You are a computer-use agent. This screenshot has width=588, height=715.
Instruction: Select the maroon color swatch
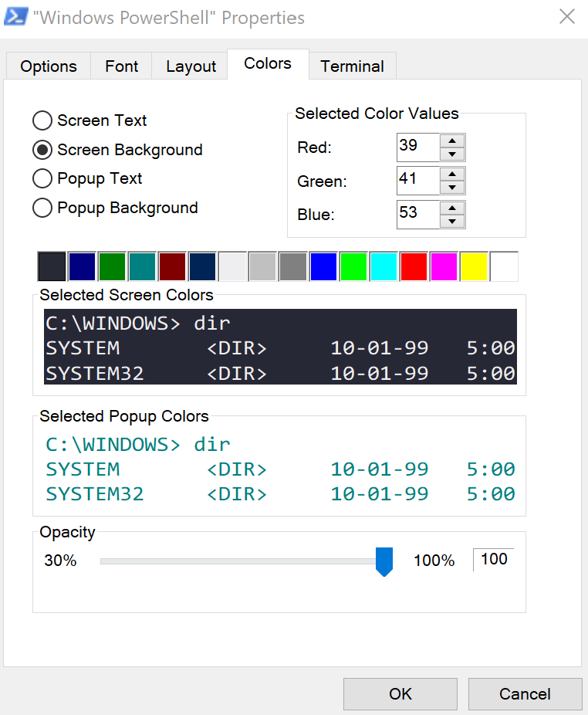(x=172, y=266)
